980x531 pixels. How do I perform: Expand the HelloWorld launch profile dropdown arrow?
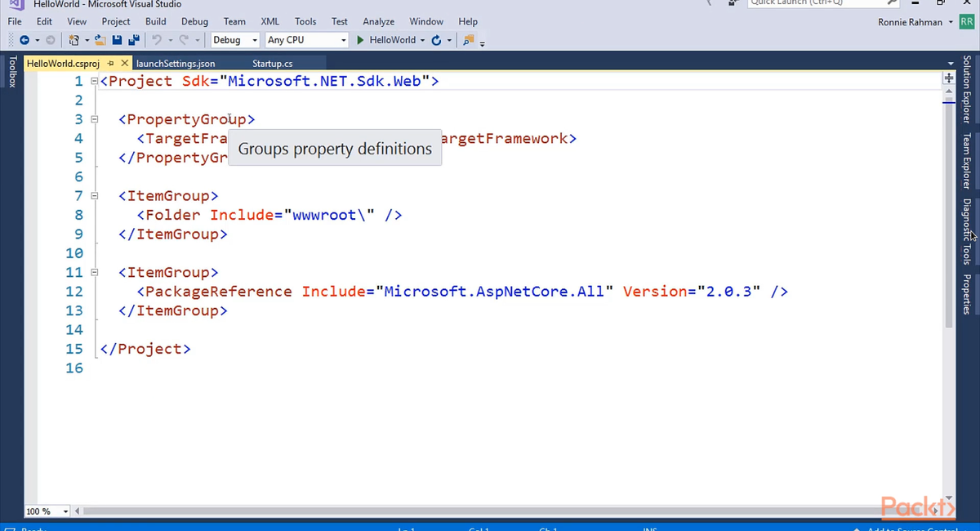point(422,40)
